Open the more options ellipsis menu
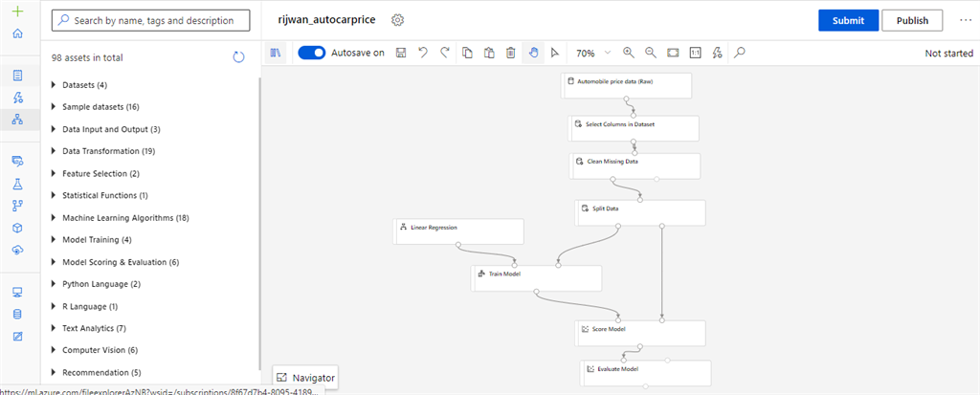980x395 pixels. [x=965, y=21]
